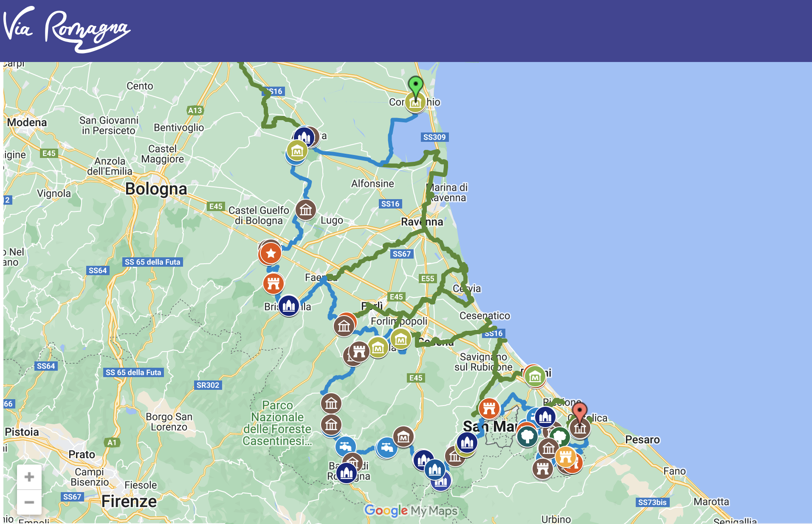Image resolution: width=812 pixels, height=524 pixels.
Task: Click blue tap marker left of brown M museum
Action: pos(387,448)
